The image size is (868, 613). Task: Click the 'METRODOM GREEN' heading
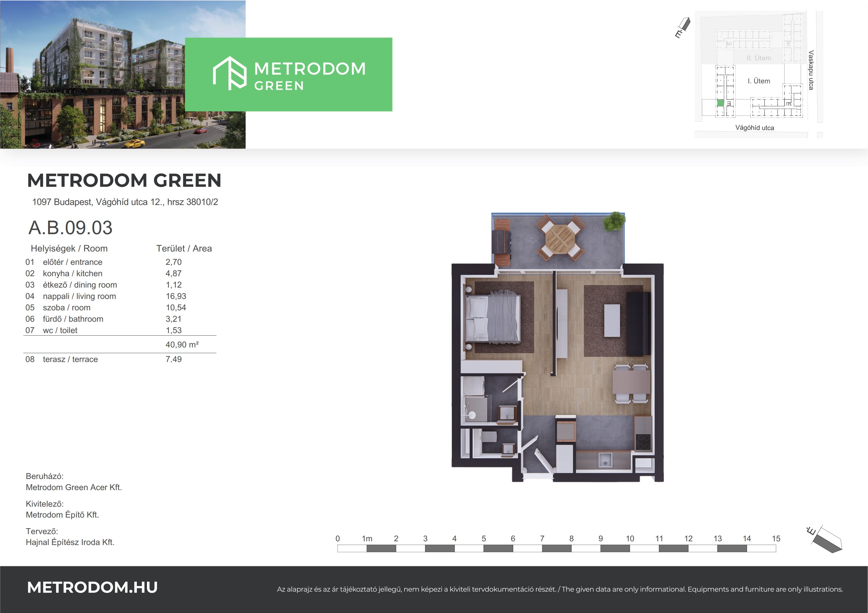(124, 181)
